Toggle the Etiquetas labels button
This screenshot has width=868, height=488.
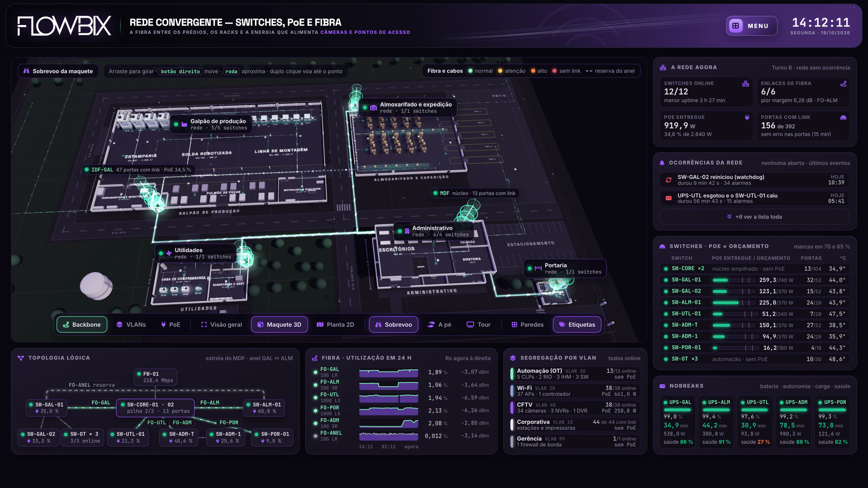click(577, 325)
